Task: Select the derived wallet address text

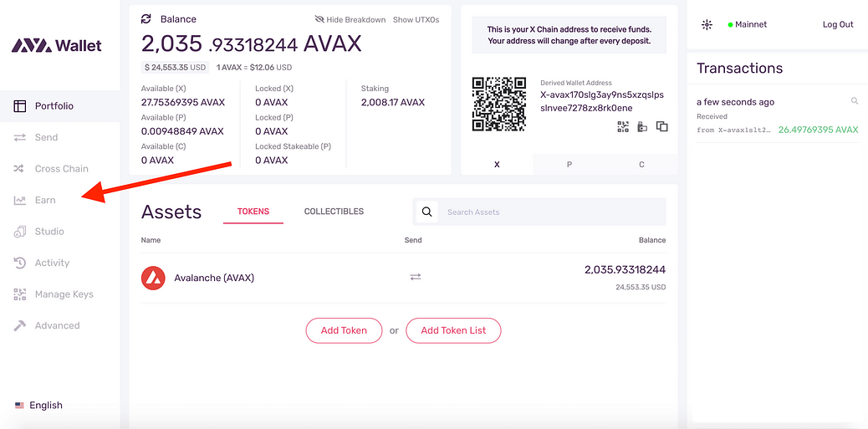Action: click(602, 101)
